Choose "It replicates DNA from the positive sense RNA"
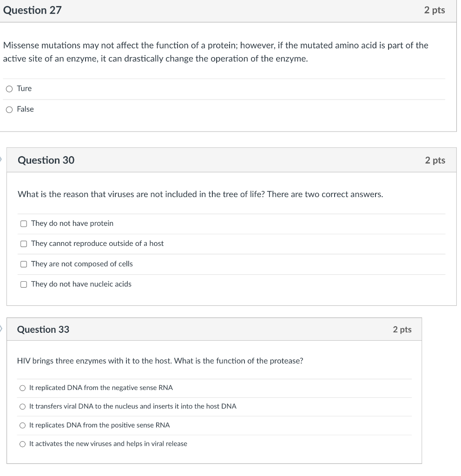The width and height of the screenshot is (461, 476). [x=22, y=426]
